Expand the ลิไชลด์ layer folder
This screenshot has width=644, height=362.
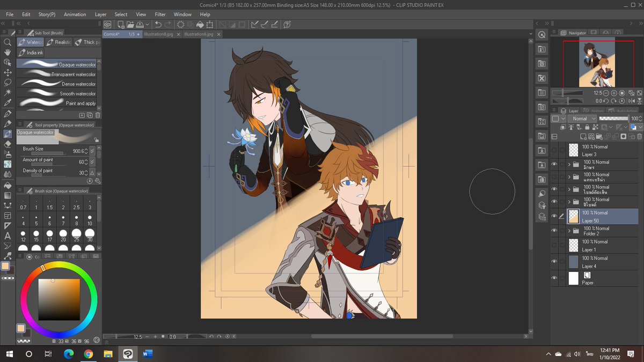(x=569, y=202)
